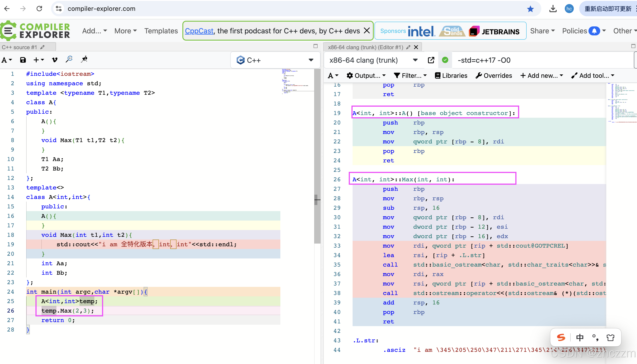This screenshot has width=637, height=364.
Task: Dismiss the CppCast banner with X
Action: click(x=367, y=31)
